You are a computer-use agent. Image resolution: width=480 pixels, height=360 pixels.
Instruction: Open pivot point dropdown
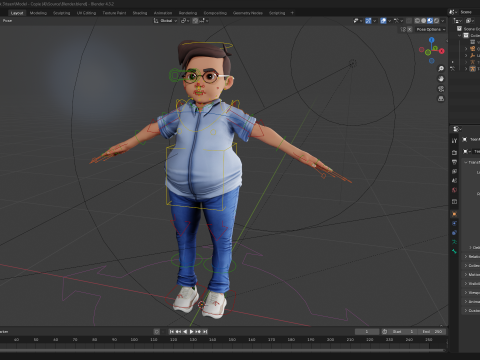[184, 21]
